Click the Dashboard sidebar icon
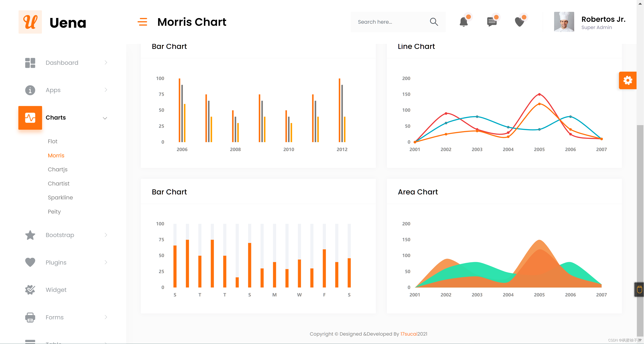The image size is (644, 344). (x=30, y=62)
